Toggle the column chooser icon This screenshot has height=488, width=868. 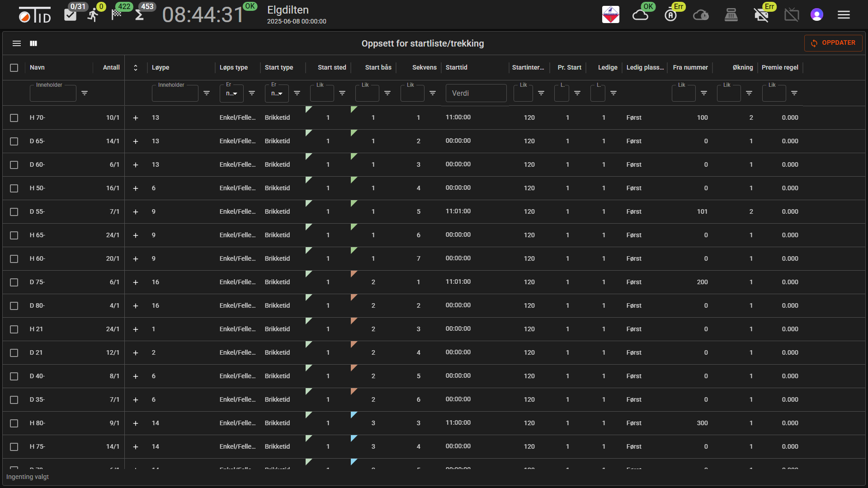[x=33, y=43]
